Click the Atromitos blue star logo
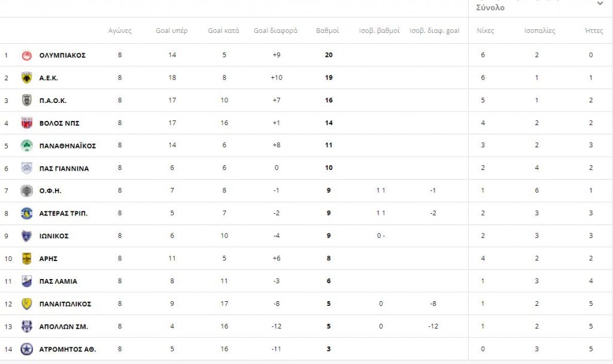This screenshot has width=613, height=364. [26, 349]
